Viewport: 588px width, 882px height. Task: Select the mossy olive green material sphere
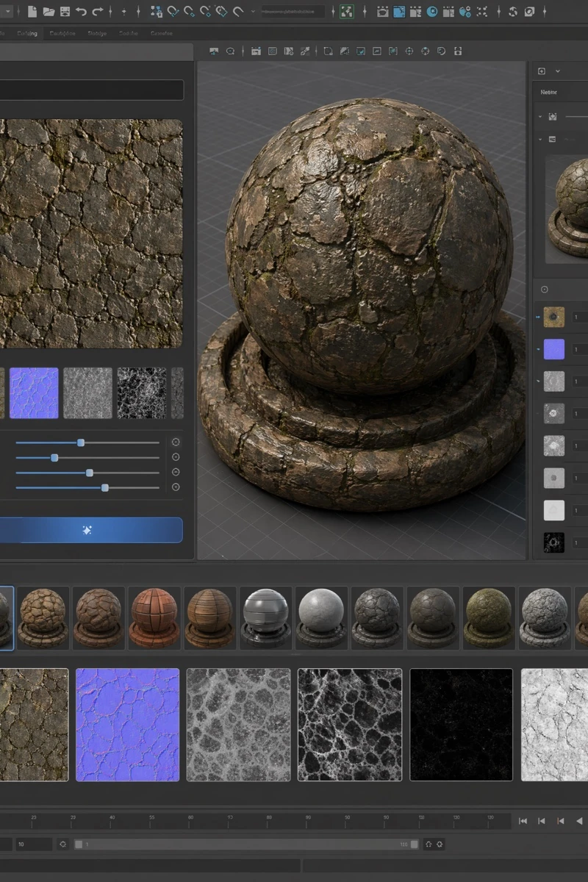coord(489,617)
